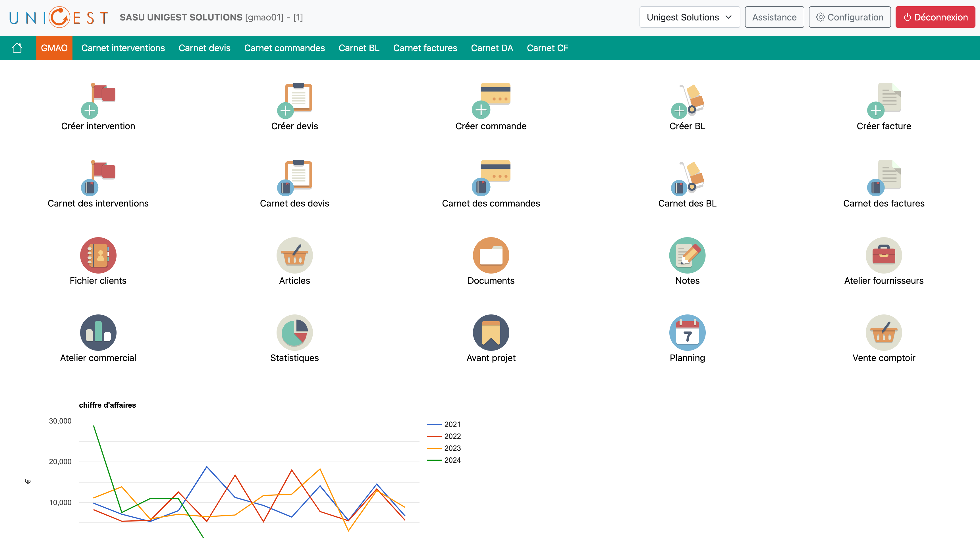Screen dimensions: 980x538
Task: Click the Avant projet bookmark icon
Action: point(491,332)
